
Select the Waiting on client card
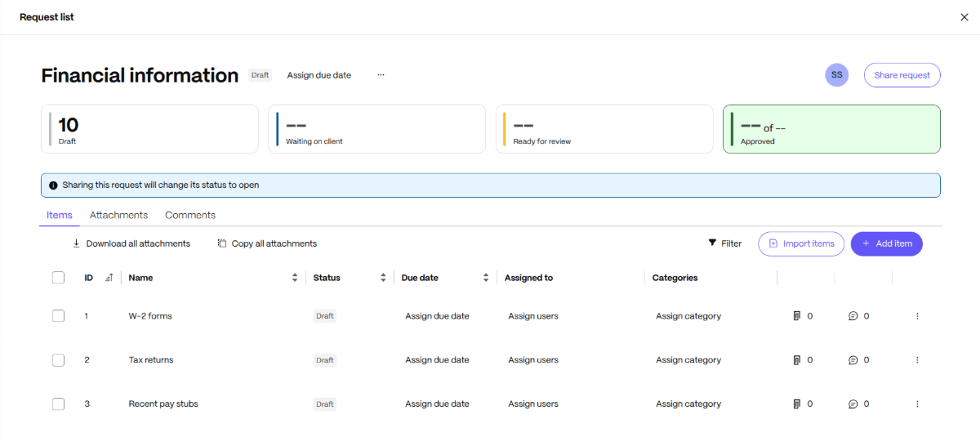point(376,129)
